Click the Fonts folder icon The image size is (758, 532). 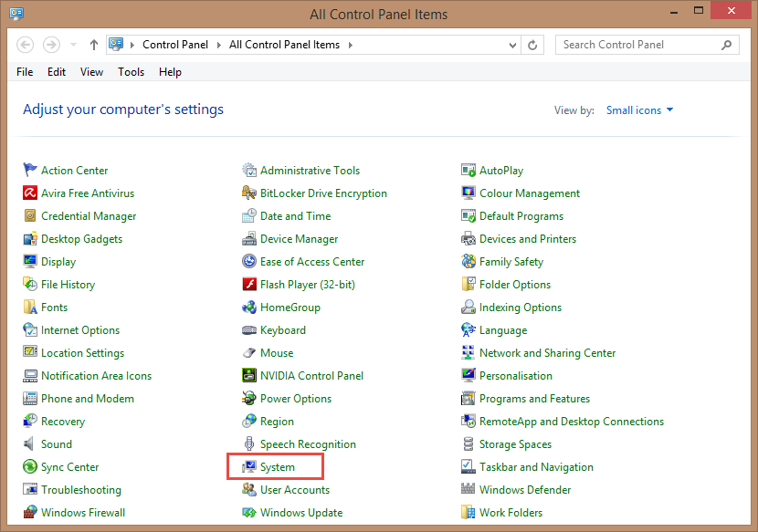[30, 307]
